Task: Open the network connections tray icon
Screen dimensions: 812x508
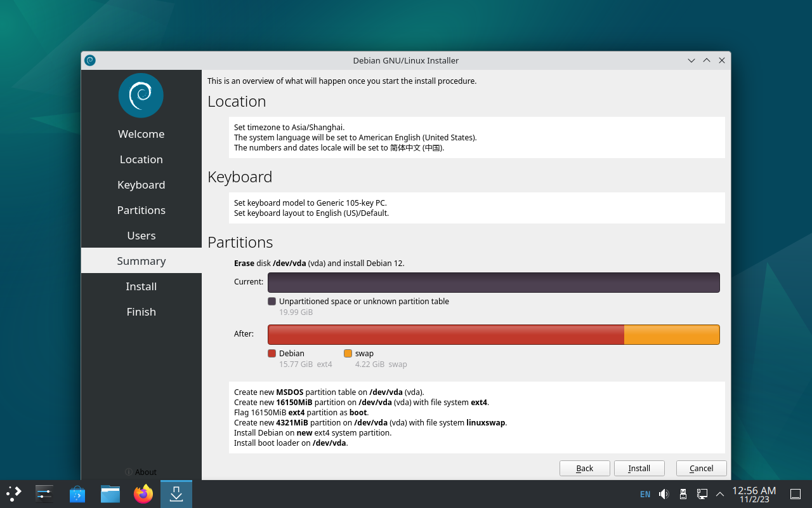Action: tap(702, 494)
